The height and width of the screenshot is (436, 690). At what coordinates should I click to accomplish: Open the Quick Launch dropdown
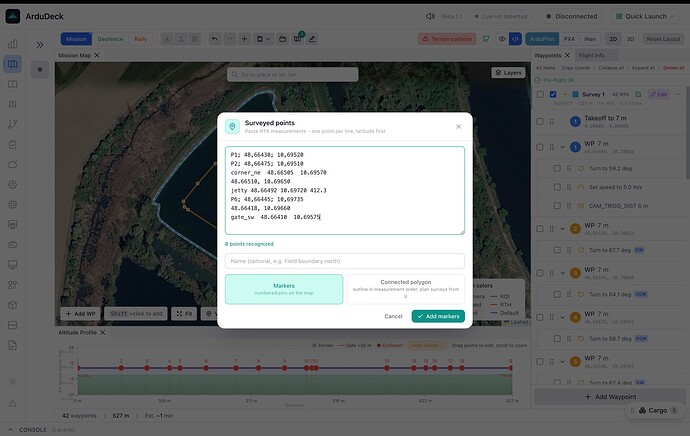pyautogui.click(x=646, y=16)
